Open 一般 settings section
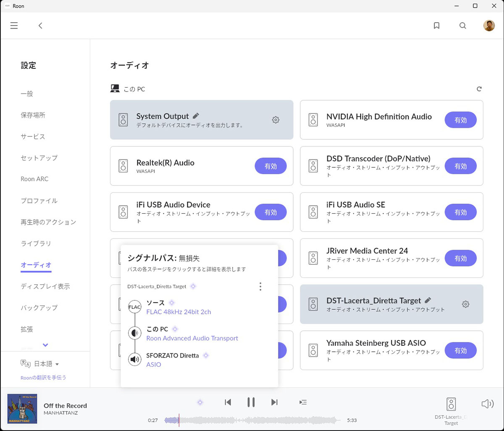Image resolution: width=504 pixels, height=431 pixels. pos(27,94)
